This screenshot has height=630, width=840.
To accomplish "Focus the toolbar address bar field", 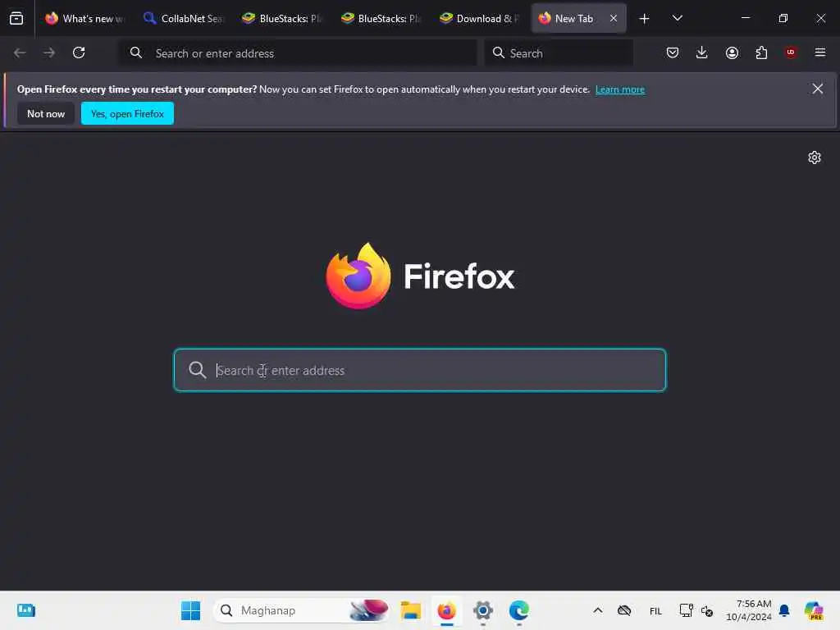I will click(298, 53).
